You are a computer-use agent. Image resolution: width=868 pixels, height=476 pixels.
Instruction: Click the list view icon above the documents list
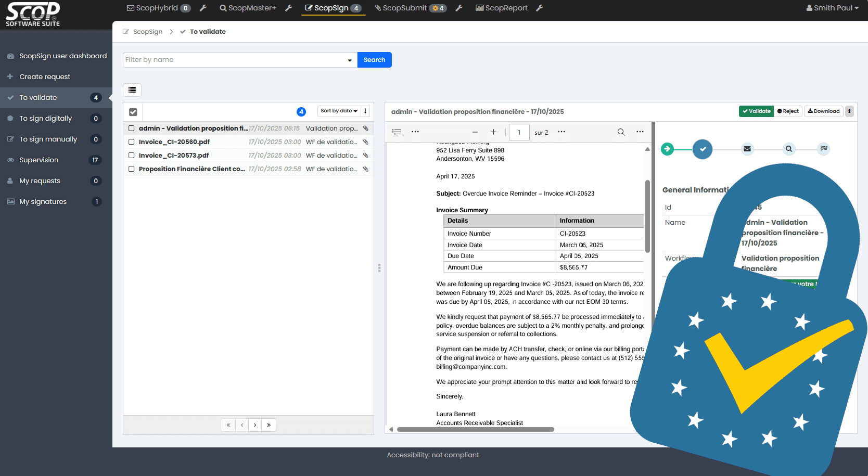click(x=132, y=89)
